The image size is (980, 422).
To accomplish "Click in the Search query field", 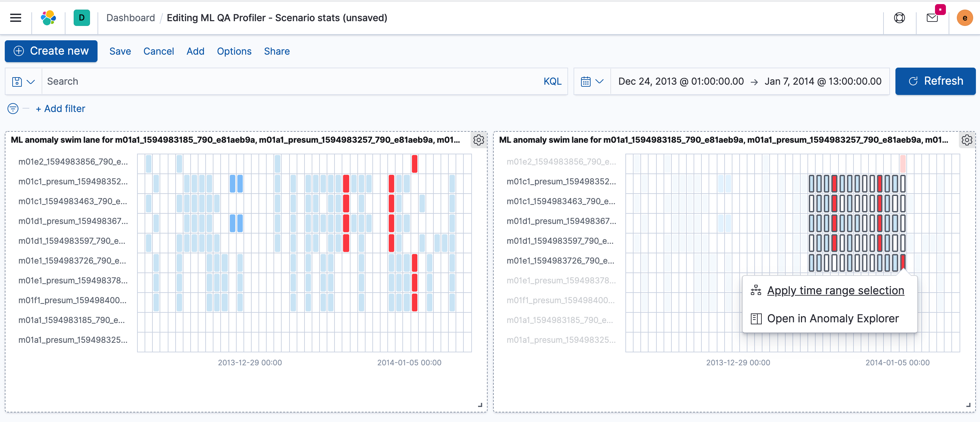I will pyautogui.click(x=289, y=82).
